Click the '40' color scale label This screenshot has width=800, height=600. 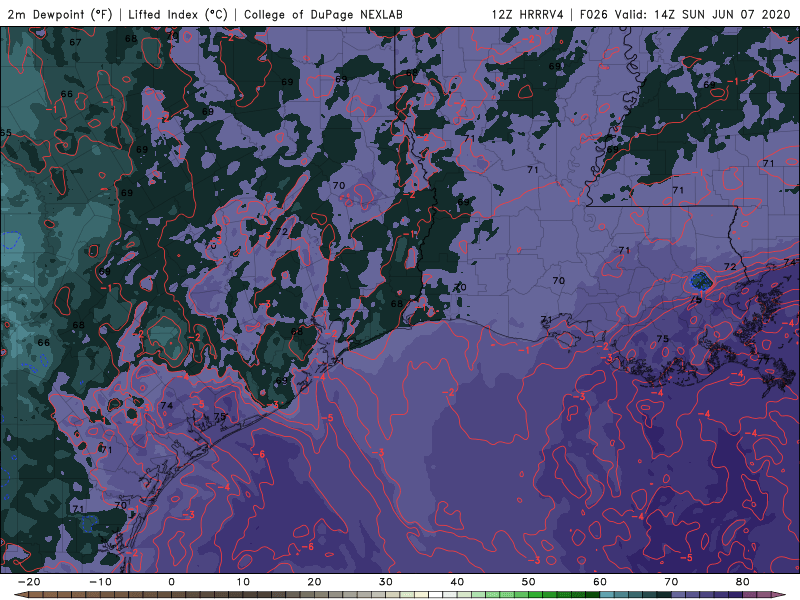point(457,582)
